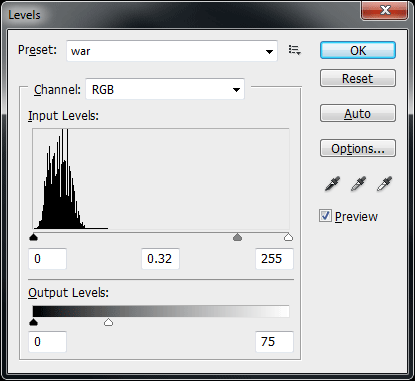Open the Options... button
The height and width of the screenshot is (381, 415).
358,148
